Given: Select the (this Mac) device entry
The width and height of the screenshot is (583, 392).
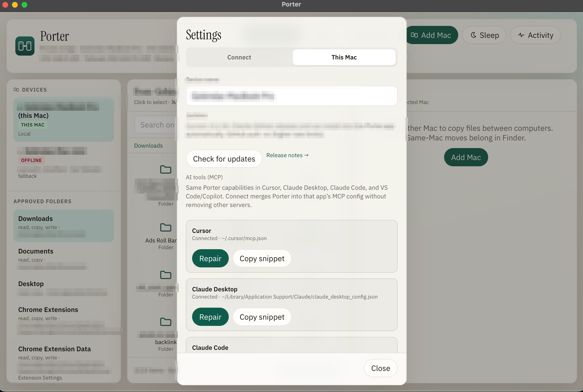Looking at the screenshot, I should pyautogui.click(x=63, y=120).
